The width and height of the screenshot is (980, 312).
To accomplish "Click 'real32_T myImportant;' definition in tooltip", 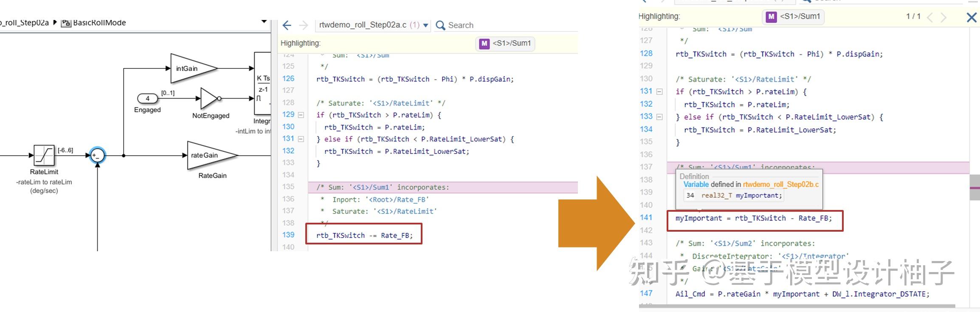I will [741, 196].
